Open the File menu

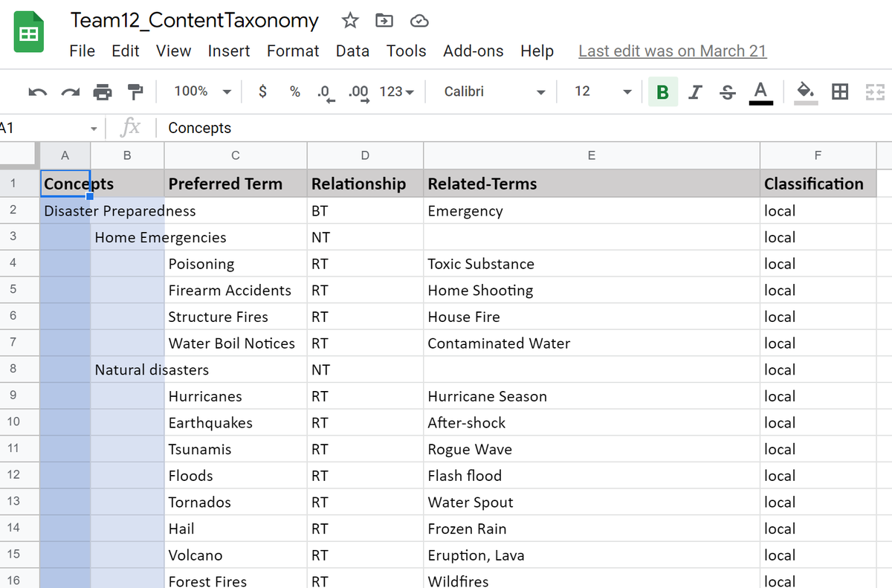click(82, 51)
